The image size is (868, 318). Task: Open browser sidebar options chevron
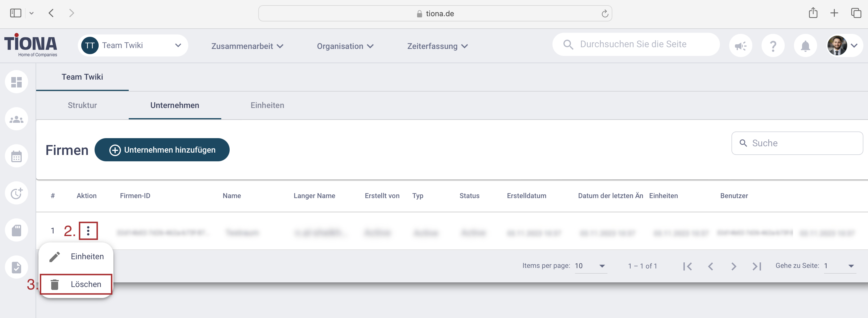tap(31, 13)
